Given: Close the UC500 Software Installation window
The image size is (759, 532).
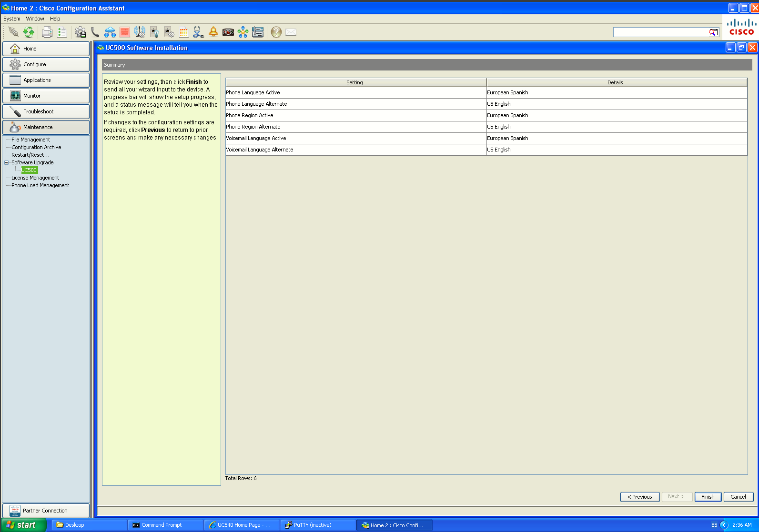Looking at the screenshot, I should pyautogui.click(x=752, y=47).
